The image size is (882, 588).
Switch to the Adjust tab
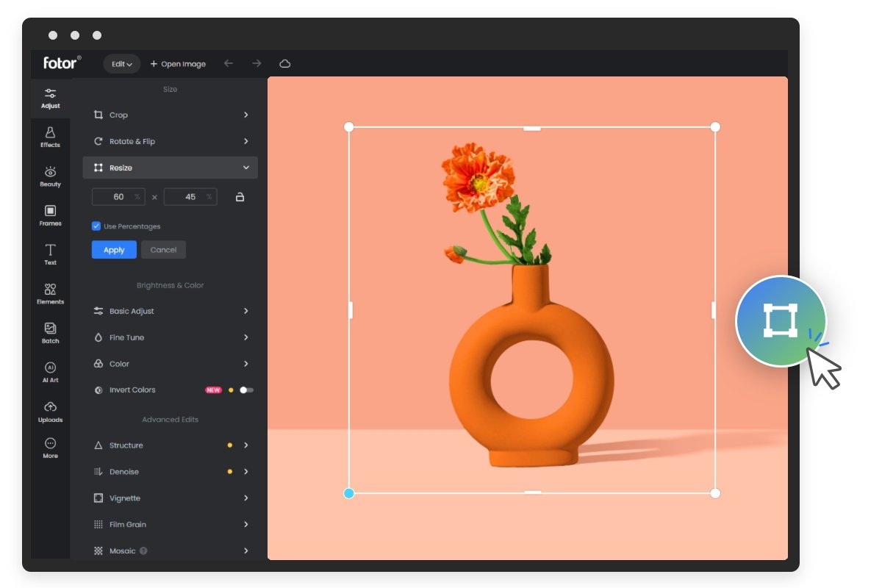coord(50,97)
